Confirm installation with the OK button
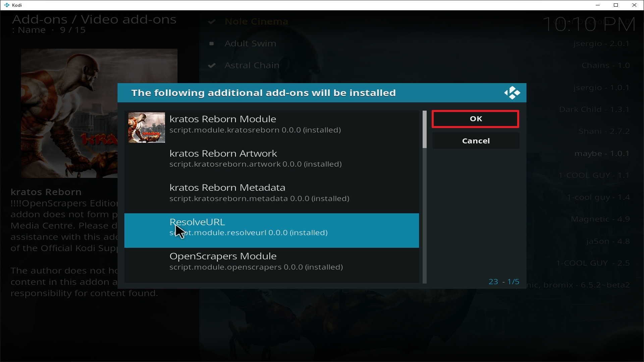 point(475,119)
